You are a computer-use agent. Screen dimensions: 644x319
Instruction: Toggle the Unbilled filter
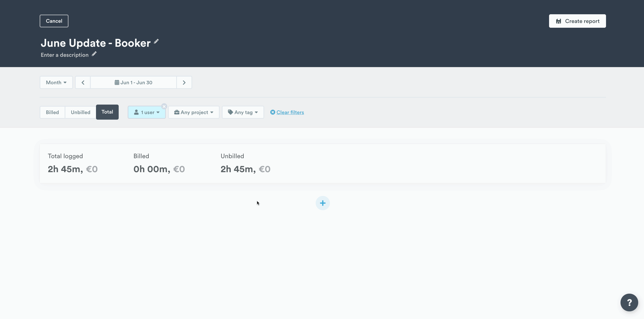(80, 112)
